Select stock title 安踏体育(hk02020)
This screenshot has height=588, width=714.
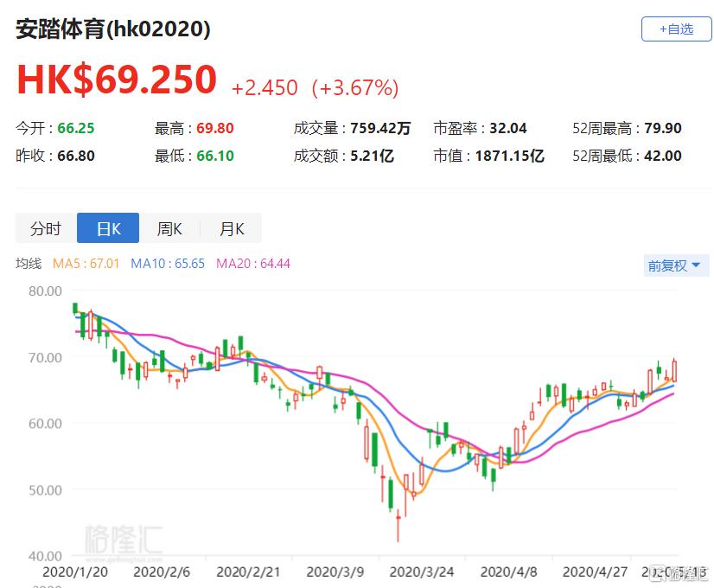coord(113,29)
